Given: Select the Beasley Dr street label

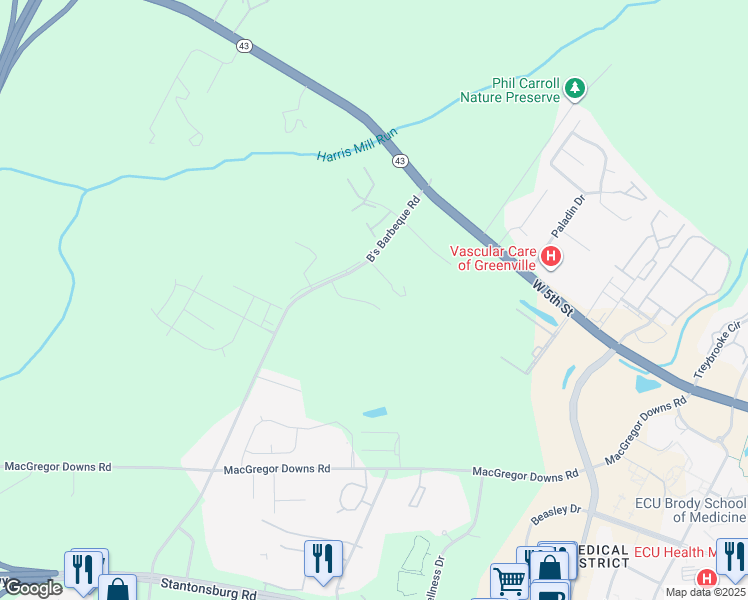Looking at the screenshot, I should pos(556,515).
